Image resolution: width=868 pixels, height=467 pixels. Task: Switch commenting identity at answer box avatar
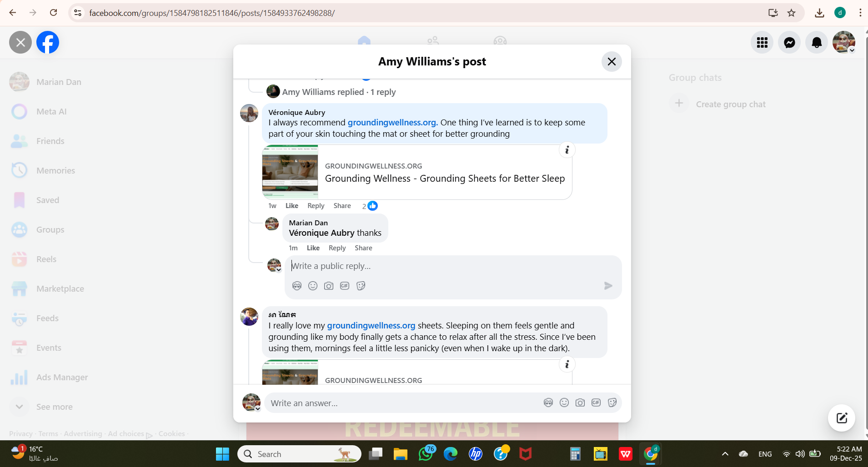251,402
